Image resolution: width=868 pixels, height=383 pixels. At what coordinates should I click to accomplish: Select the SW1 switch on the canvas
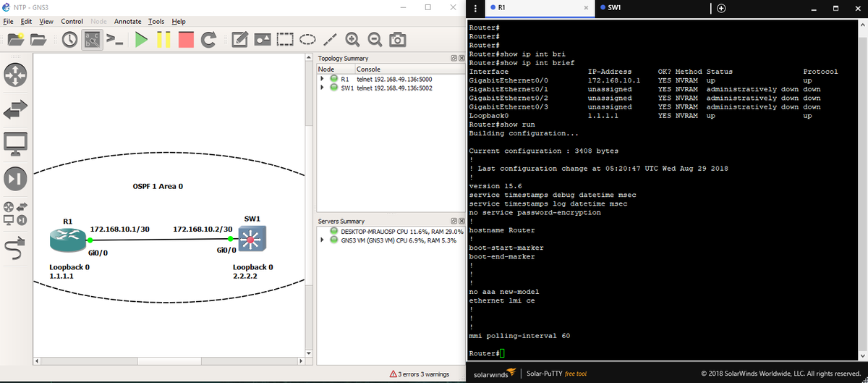(x=251, y=238)
